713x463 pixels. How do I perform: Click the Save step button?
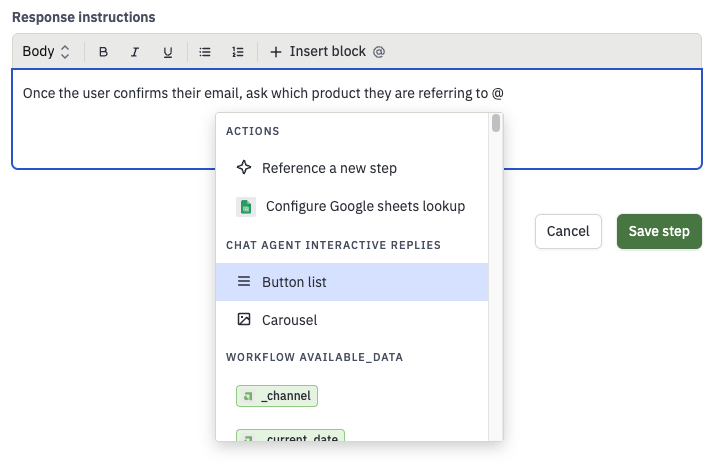tap(659, 232)
